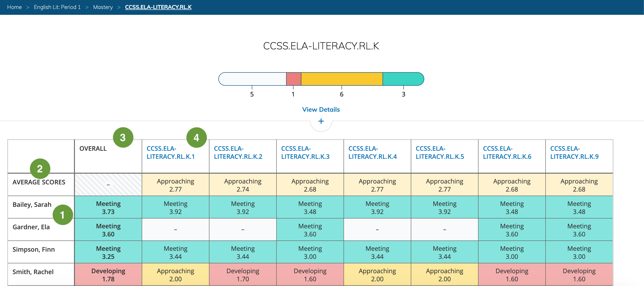Open CCSS.ELA-LITERACY.RL.K.2 column header

click(238, 153)
